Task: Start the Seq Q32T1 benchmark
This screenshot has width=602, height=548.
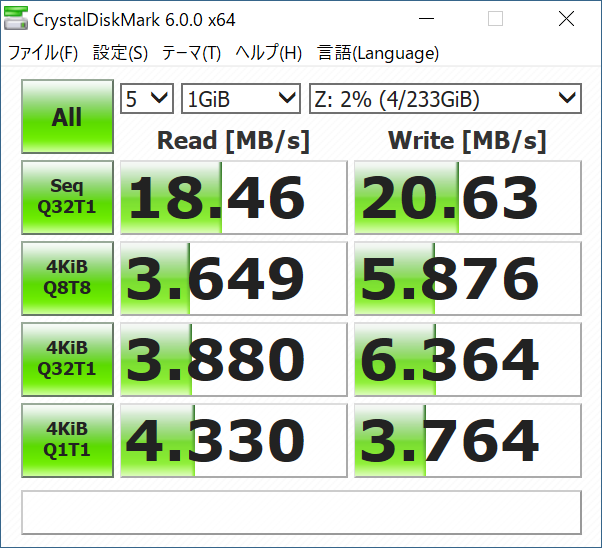Action: coord(67,198)
